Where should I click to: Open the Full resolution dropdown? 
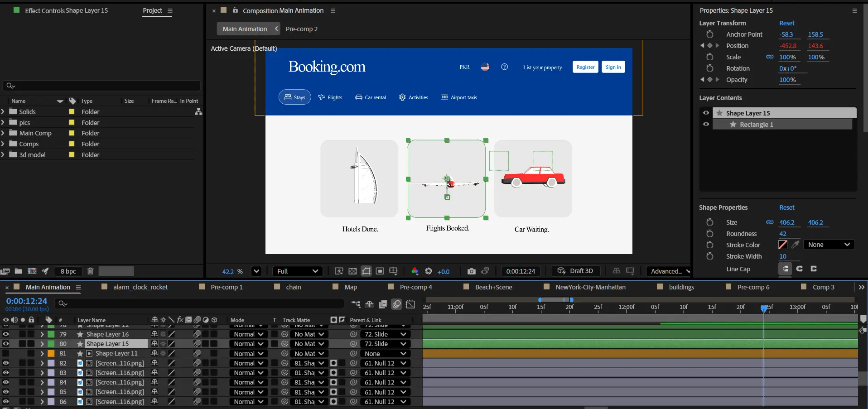[297, 271]
